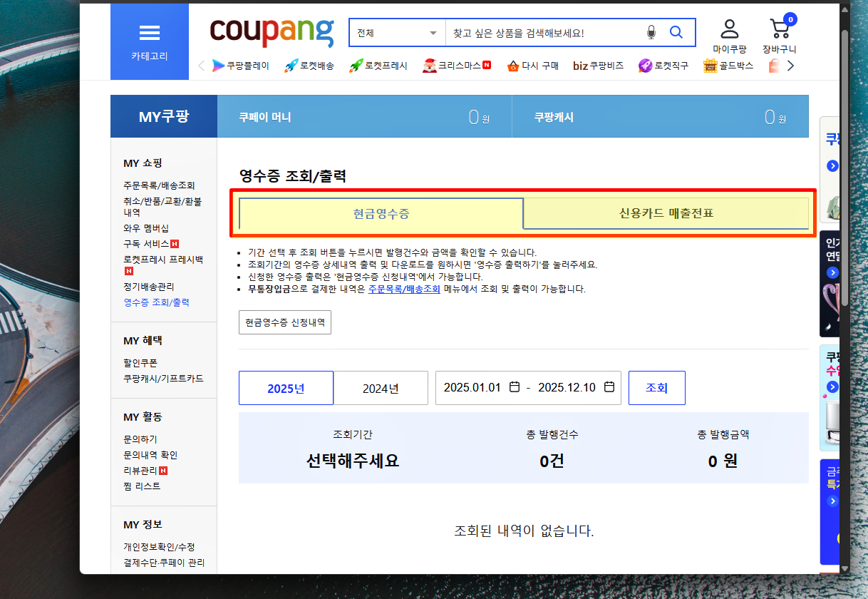Click the magnifier search icon

[x=676, y=33]
